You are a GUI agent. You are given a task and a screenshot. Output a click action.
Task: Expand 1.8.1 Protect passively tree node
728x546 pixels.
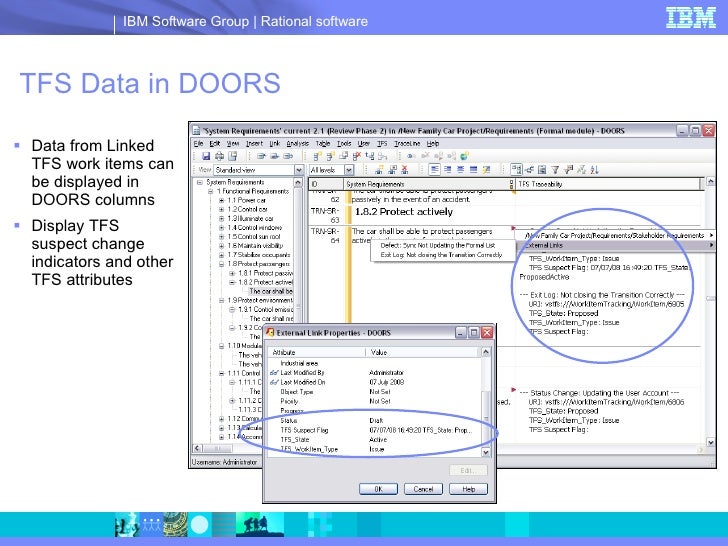pyautogui.click(x=232, y=273)
